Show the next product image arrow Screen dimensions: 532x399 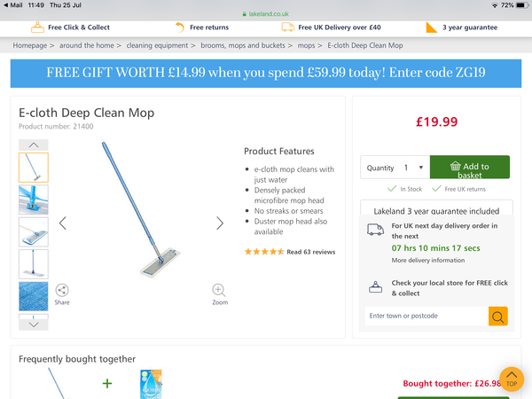coord(220,223)
